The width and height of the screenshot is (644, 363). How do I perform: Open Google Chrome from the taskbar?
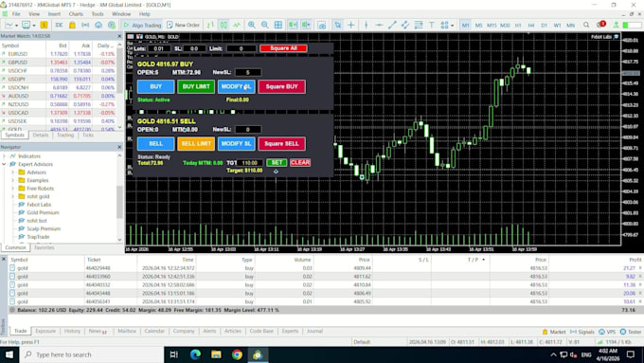coord(237,354)
